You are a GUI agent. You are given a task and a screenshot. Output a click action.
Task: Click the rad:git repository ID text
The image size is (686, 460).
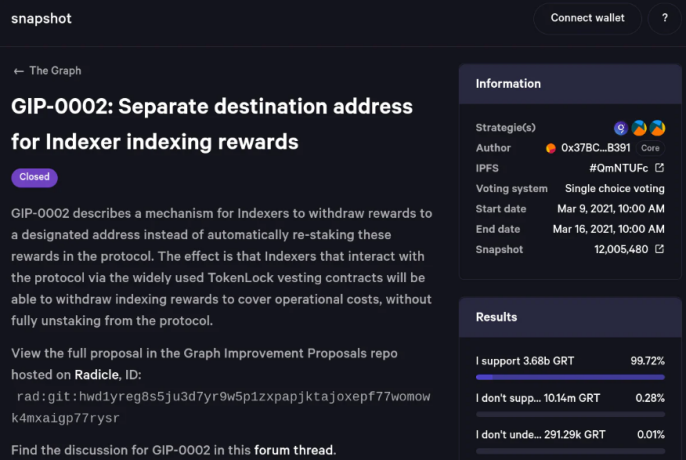click(x=220, y=407)
